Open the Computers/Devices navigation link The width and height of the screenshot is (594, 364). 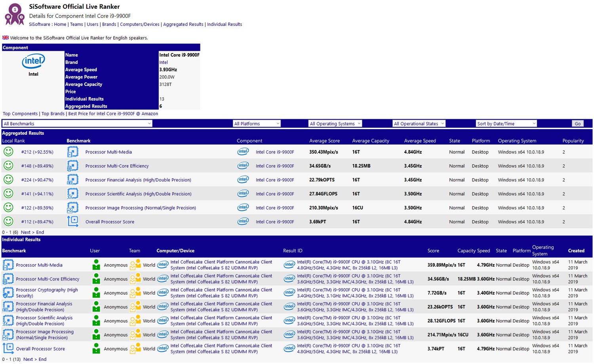[140, 24]
